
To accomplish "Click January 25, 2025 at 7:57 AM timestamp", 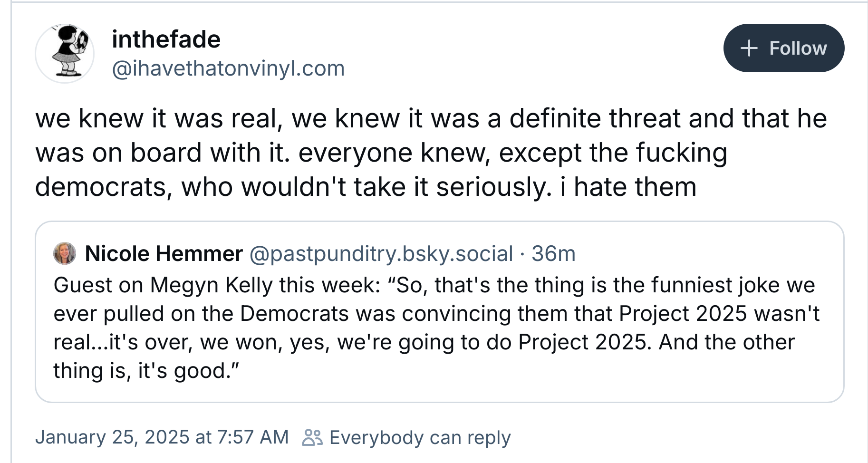I will pos(162,437).
